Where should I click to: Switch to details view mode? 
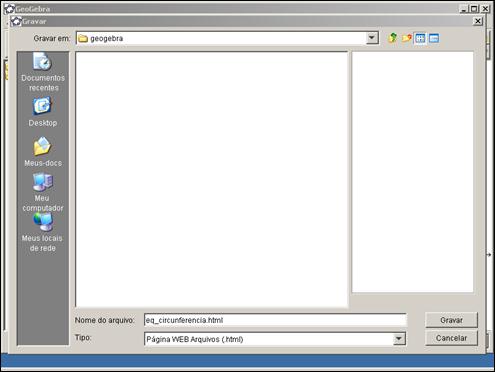(x=434, y=38)
